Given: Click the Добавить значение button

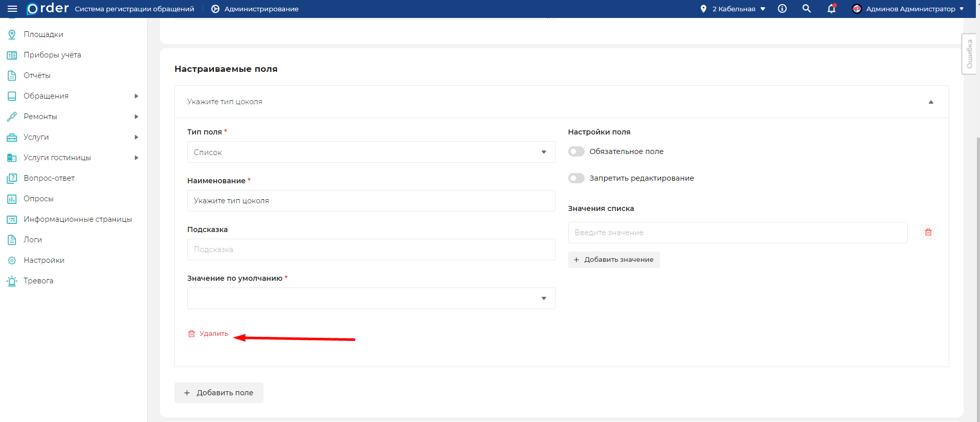Looking at the screenshot, I should click(x=614, y=260).
